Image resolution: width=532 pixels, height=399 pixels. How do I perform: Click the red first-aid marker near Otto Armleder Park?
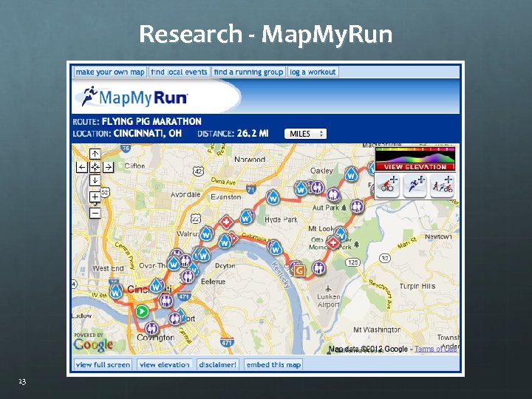coord(333,243)
